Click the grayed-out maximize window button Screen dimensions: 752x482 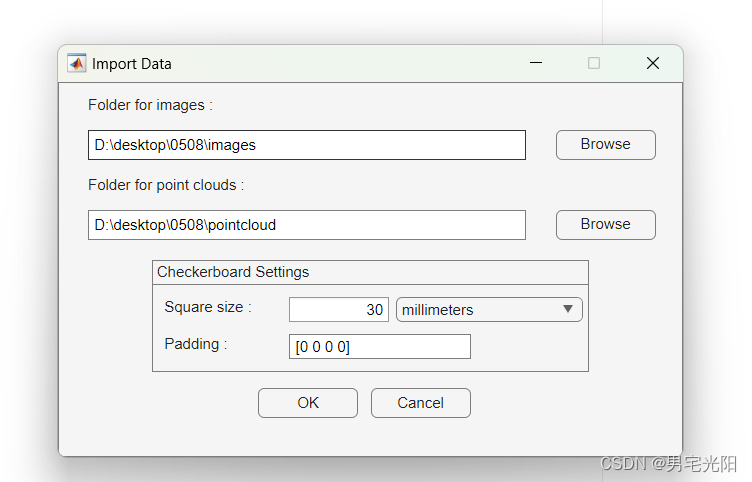pos(594,63)
